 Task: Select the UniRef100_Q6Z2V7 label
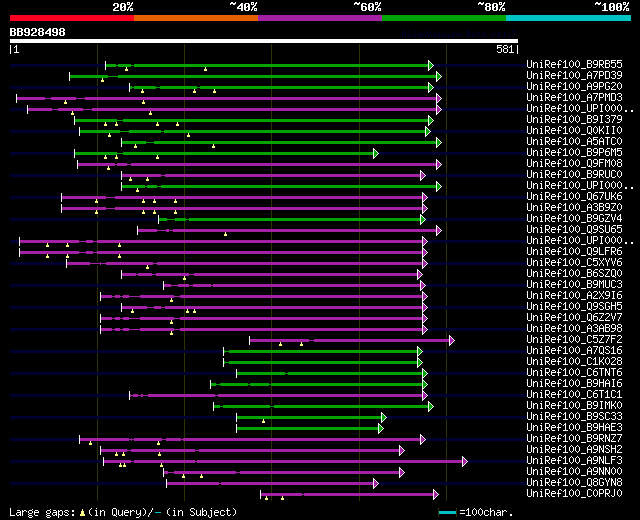click(x=574, y=318)
